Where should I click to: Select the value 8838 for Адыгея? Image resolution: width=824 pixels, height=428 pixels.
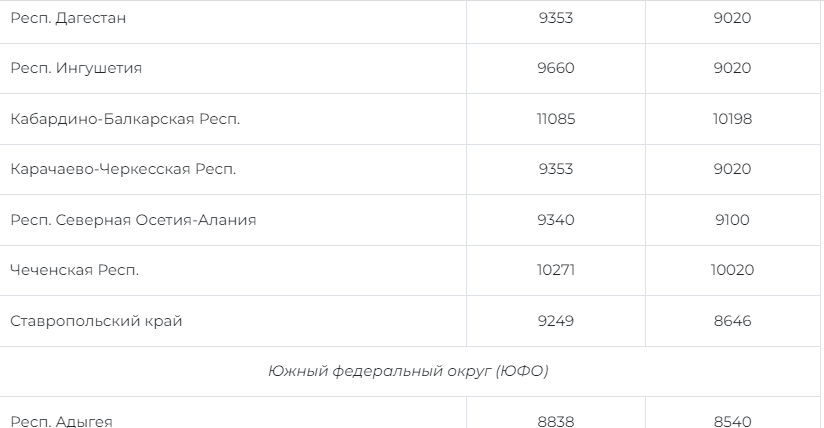[x=555, y=421]
